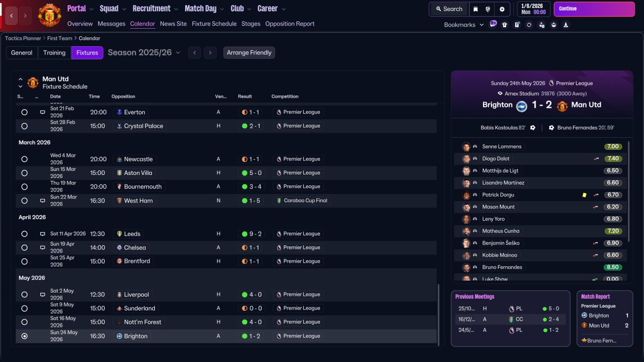Open the Bookmarks dropdown
The image size is (644, 362).
pos(464,25)
